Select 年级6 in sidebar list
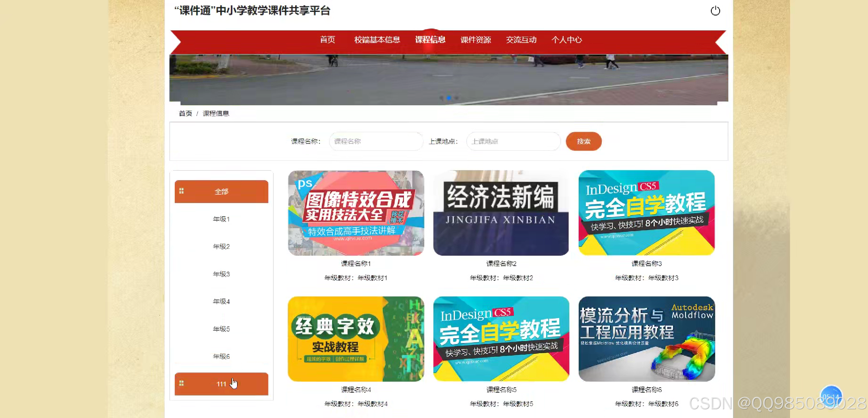This screenshot has height=418, width=868. pos(221,356)
